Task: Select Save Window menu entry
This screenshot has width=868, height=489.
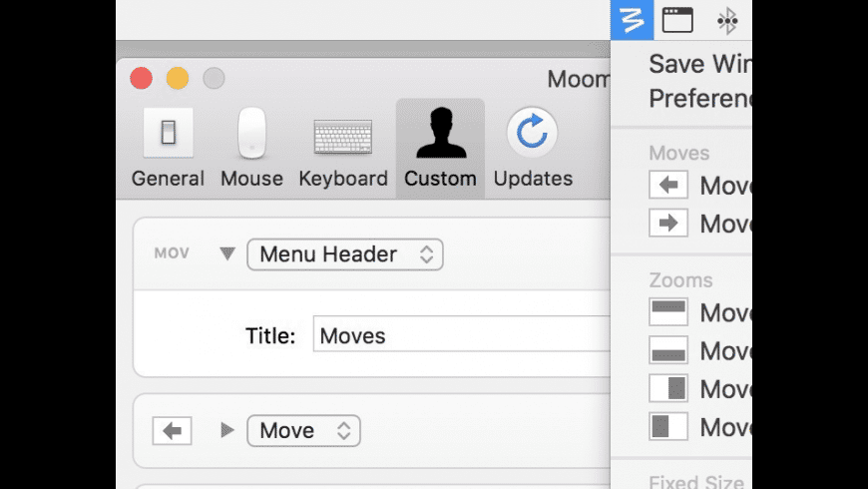Action: [700, 64]
